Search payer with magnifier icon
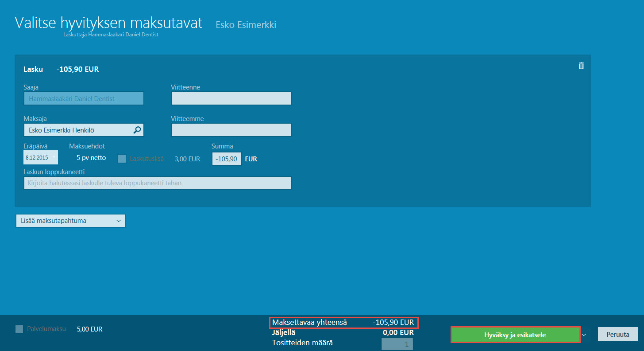 click(x=137, y=130)
